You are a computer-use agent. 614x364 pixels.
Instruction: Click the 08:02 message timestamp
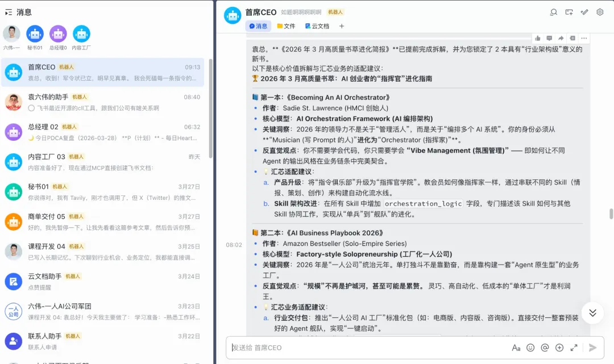click(234, 245)
